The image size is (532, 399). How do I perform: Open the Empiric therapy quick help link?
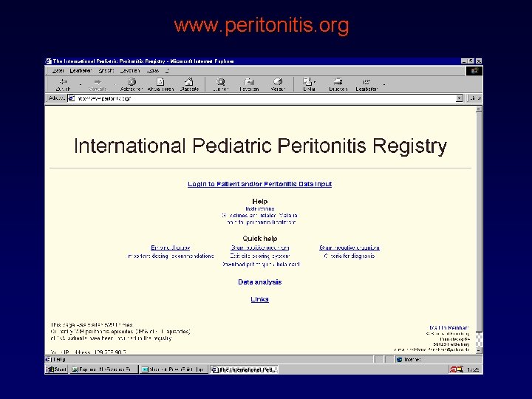(x=171, y=248)
